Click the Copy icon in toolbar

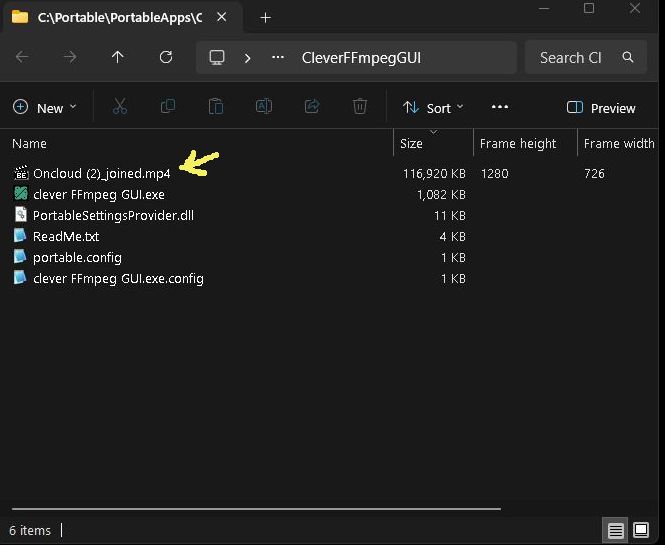(168, 106)
